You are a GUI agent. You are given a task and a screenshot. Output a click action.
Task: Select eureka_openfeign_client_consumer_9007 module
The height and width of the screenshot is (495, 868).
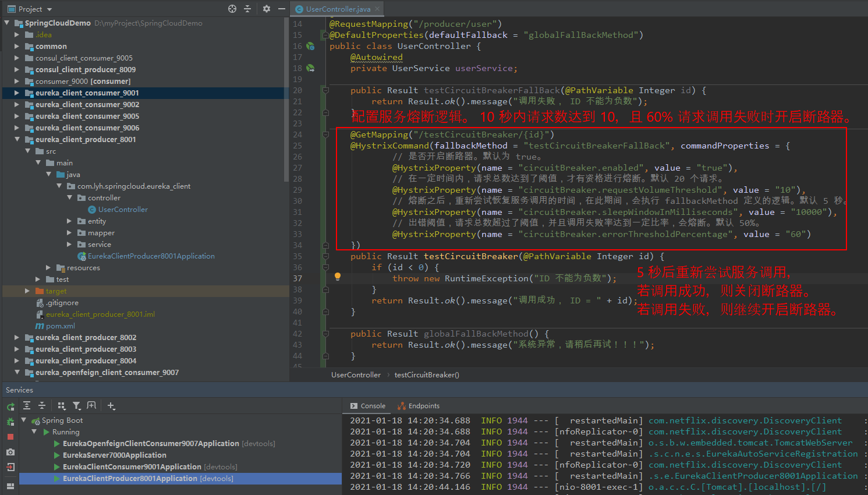[107, 373]
